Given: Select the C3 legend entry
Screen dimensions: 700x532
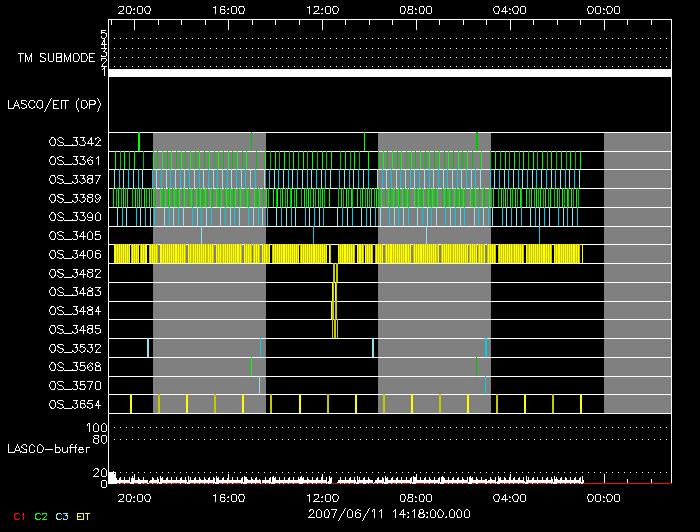Looking at the screenshot, I should point(63,515).
